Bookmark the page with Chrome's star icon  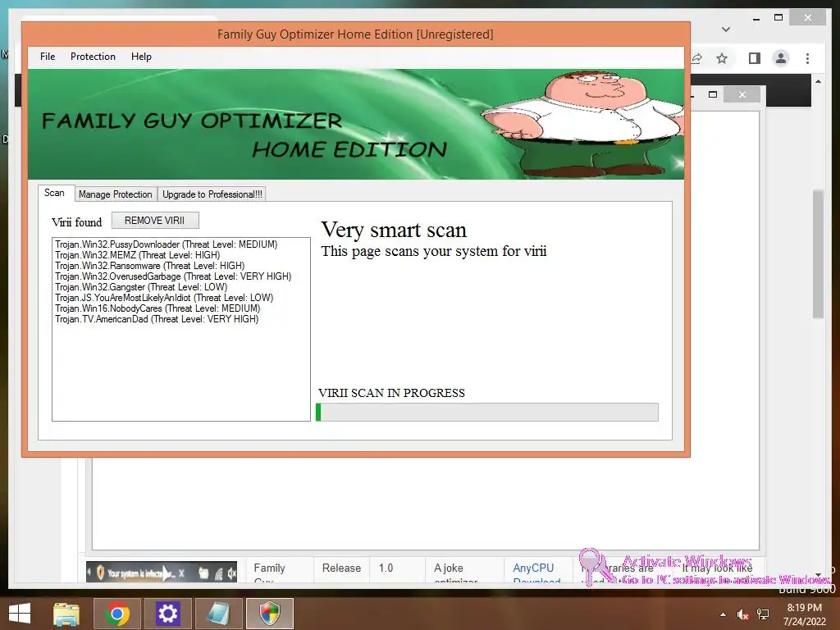(722, 58)
